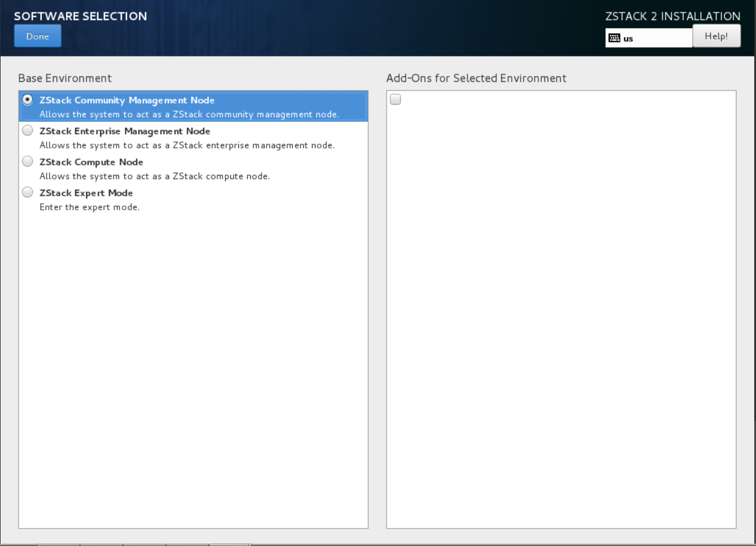Select ZStack Community Management Node radio button
Image resolution: width=756 pixels, height=546 pixels.
coord(27,100)
